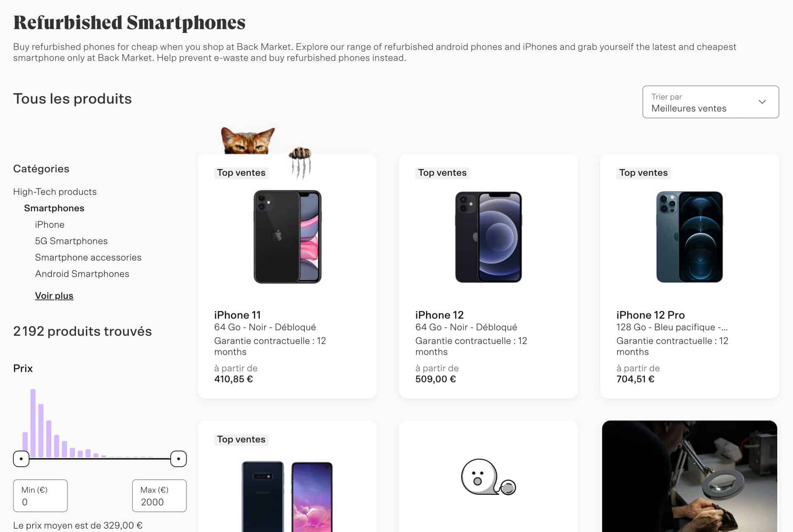793x532 pixels.
Task: Click the maximum price slider handle
Action: tap(178, 459)
